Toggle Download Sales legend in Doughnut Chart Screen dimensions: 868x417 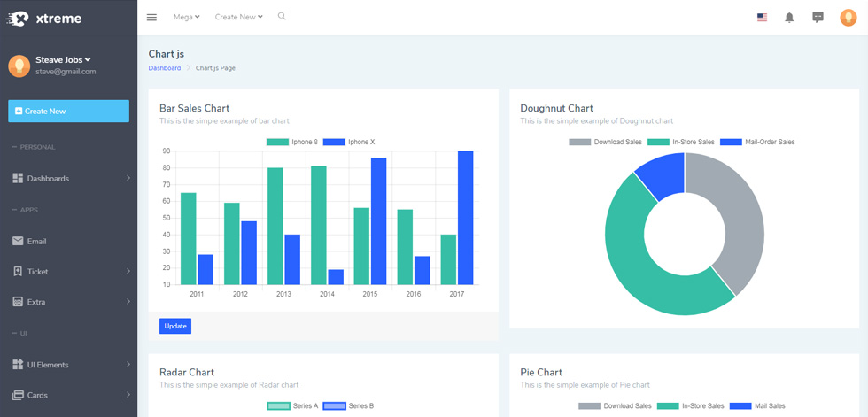(x=606, y=143)
